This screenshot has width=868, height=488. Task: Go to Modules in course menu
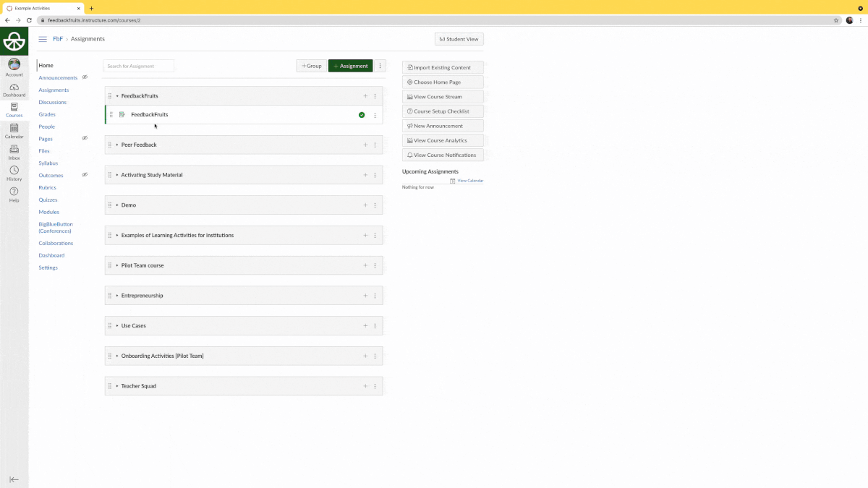(48, 212)
